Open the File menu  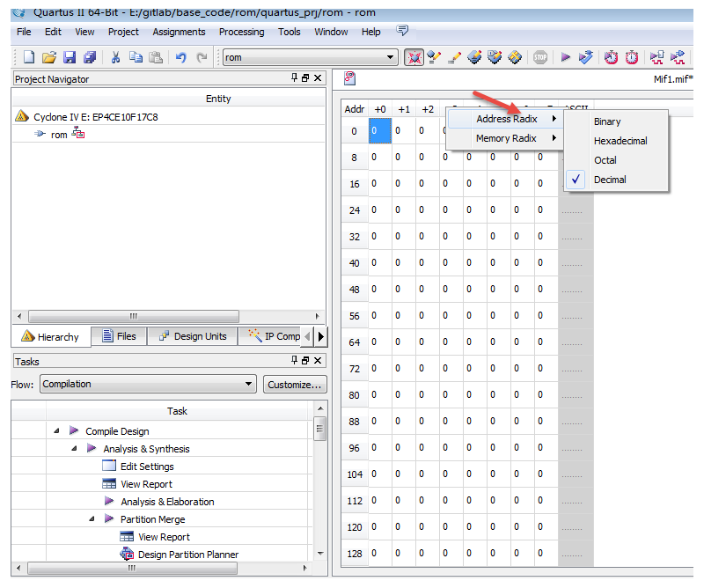coord(24,32)
